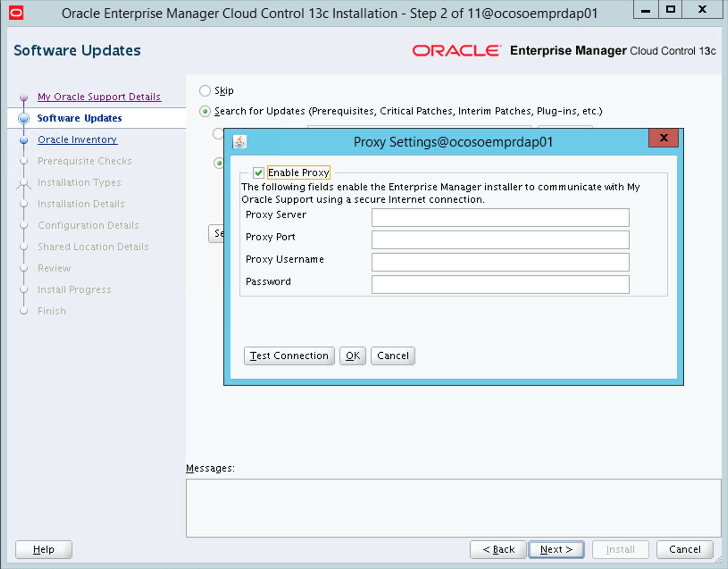This screenshot has width=728, height=569.
Task: Click in the Proxy Port field
Action: pyautogui.click(x=500, y=240)
